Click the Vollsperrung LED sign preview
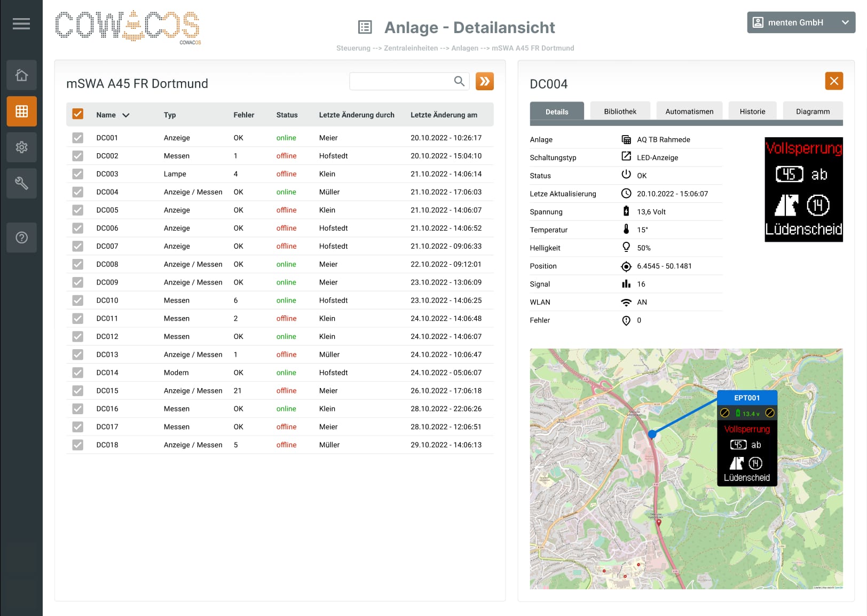Image resolution: width=867 pixels, height=616 pixels. click(803, 189)
